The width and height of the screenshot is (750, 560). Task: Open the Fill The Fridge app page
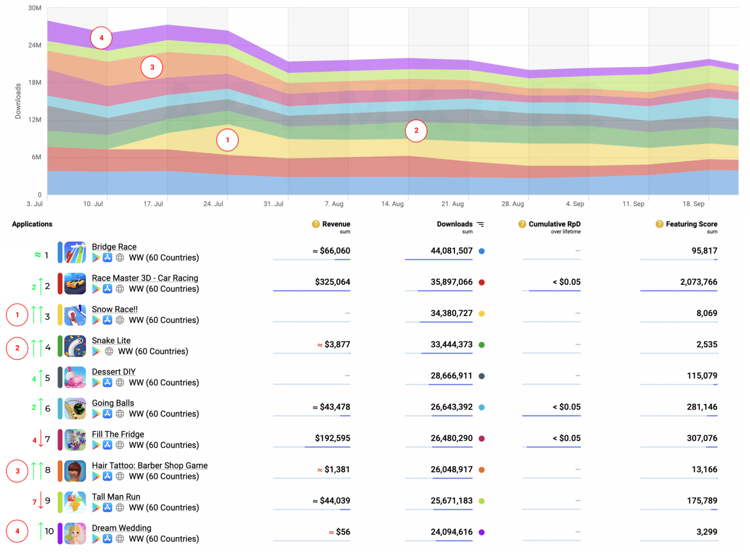coord(118,434)
